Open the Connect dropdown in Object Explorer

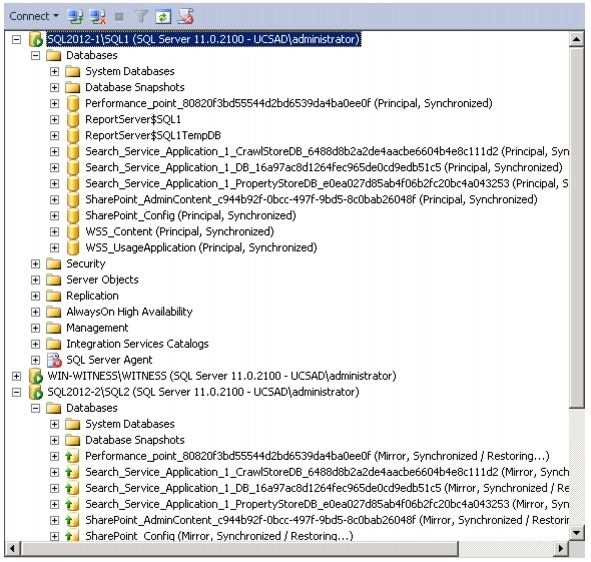34,16
